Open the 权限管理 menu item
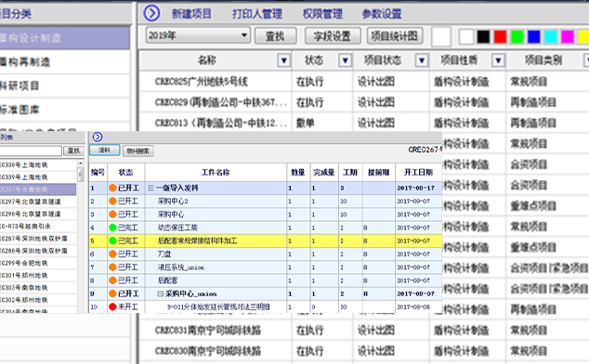This screenshot has width=589, height=364. (322, 14)
